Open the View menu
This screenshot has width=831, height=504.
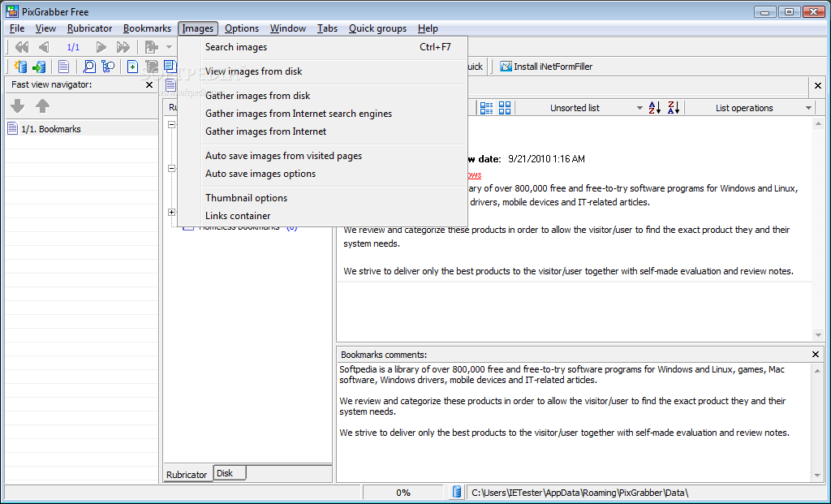(x=45, y=28)
